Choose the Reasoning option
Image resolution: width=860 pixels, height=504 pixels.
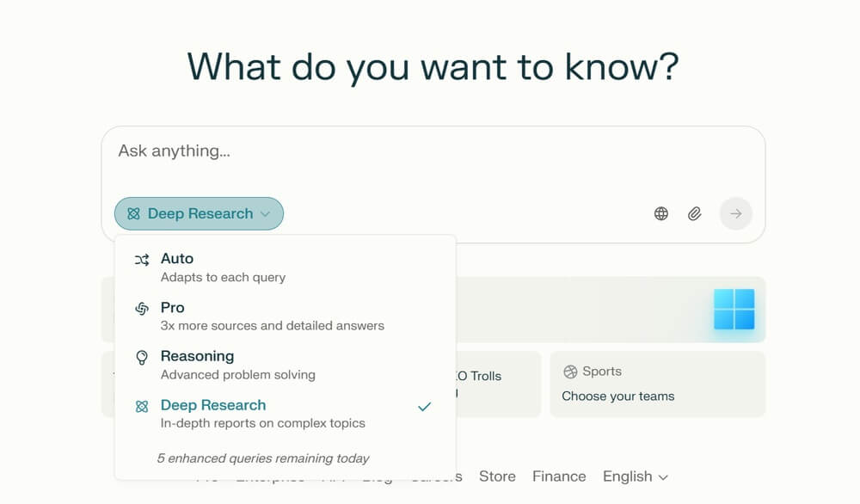click(286, 365)
